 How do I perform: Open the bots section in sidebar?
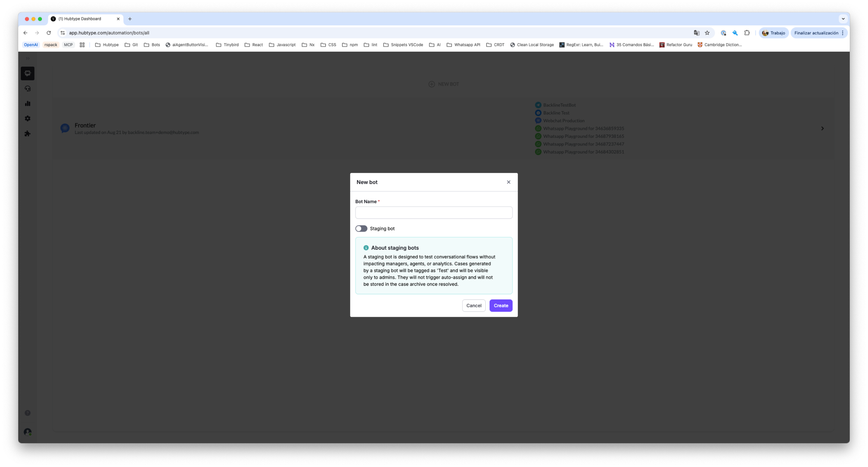[x=28, y=73]
